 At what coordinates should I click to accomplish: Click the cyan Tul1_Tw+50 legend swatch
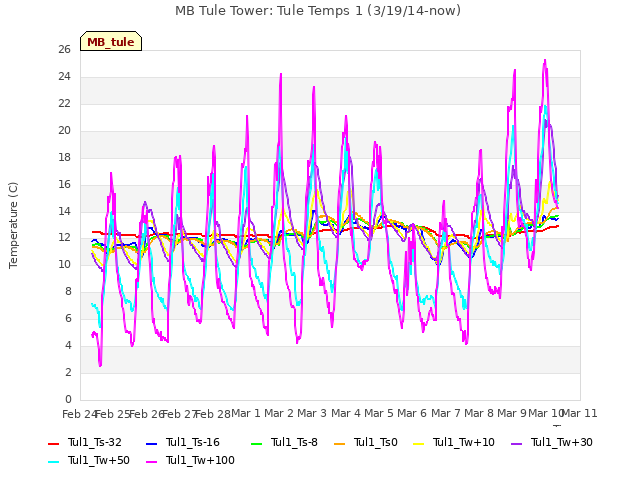tap(53, 461)
